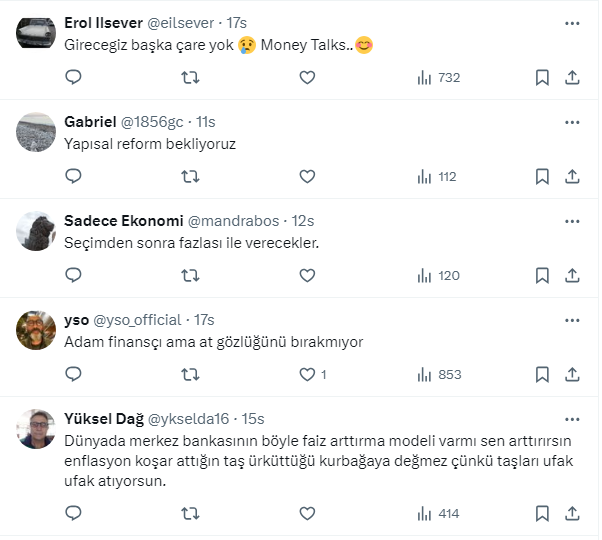Screen dimensions: 602x540
Task: Reply to Yüksel Dağ's tweet
Action: click(x=73, y=513)
